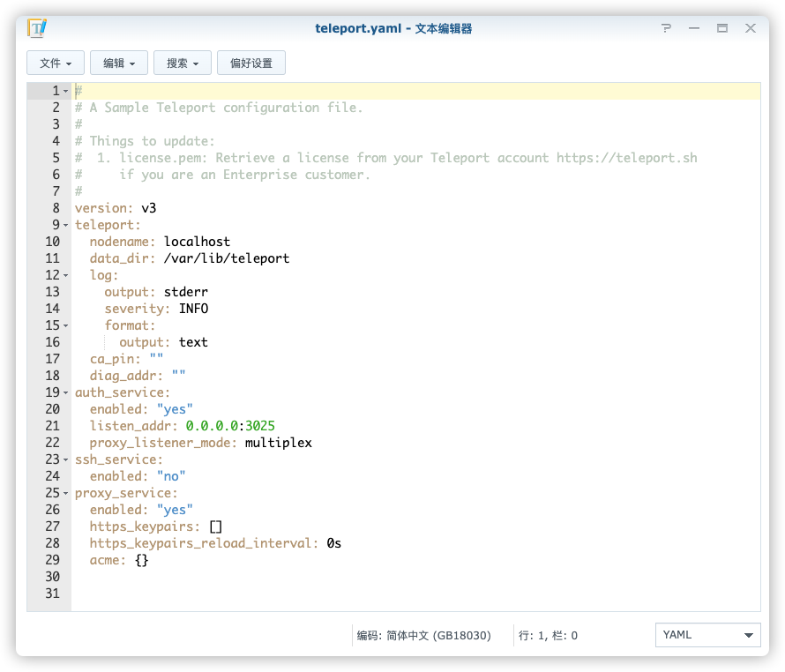The image size is (785, 672).
Task: Click the output value text on line 16
Action: click(x=193, y=342)
